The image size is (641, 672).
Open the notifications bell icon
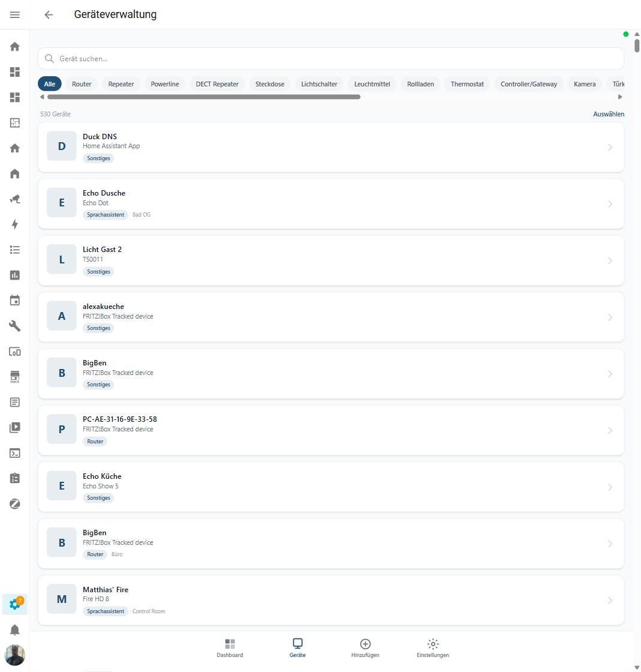[15, 630]
